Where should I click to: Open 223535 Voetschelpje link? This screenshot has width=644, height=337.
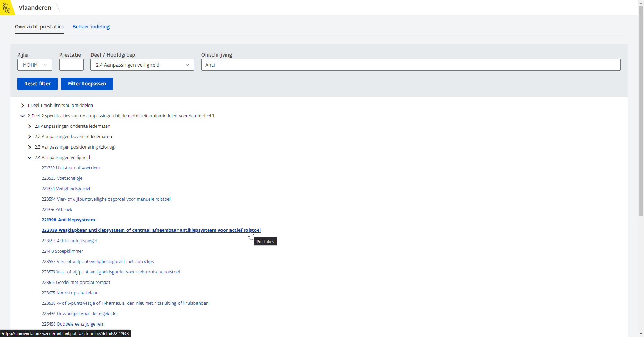tap(62, 178)
